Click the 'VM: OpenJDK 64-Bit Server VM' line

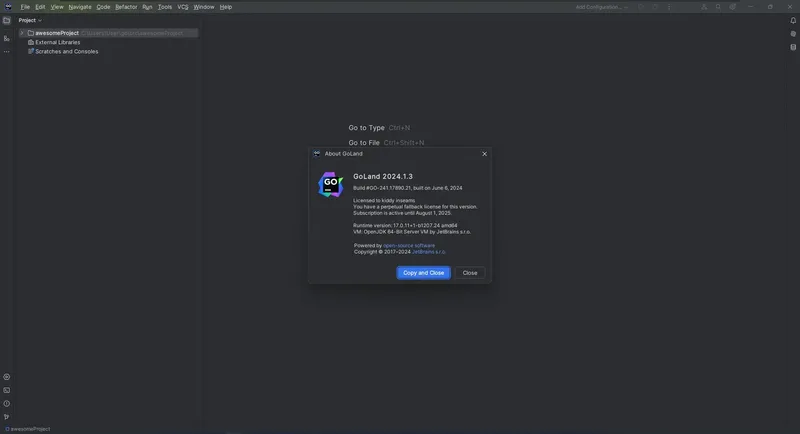pyautogui.click(x=412, y=232)
